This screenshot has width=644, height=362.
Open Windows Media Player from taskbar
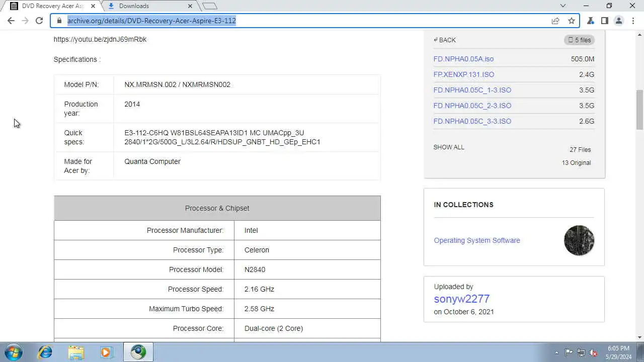[106, 352]
